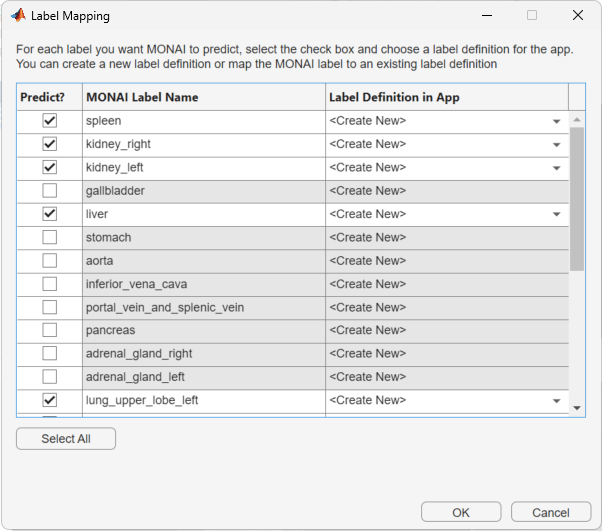Open label definition dropdown for spleen
The image size is (602, 531).
click(556, 121)
